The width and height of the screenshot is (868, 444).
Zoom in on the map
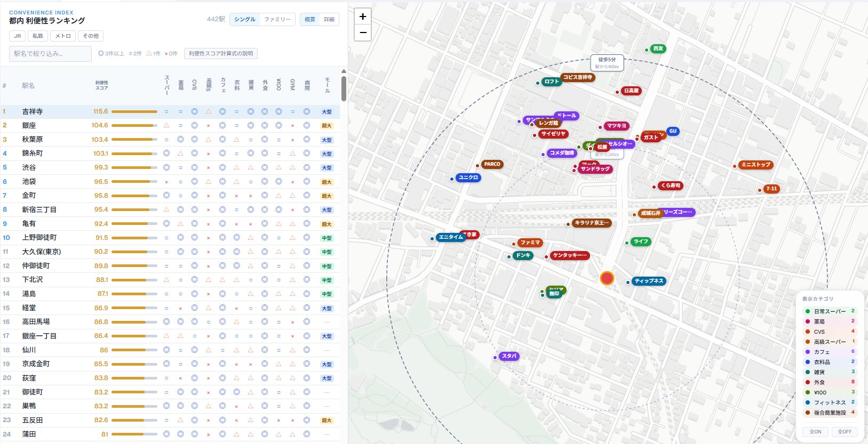pyautogui.click(x=363, y=17)
